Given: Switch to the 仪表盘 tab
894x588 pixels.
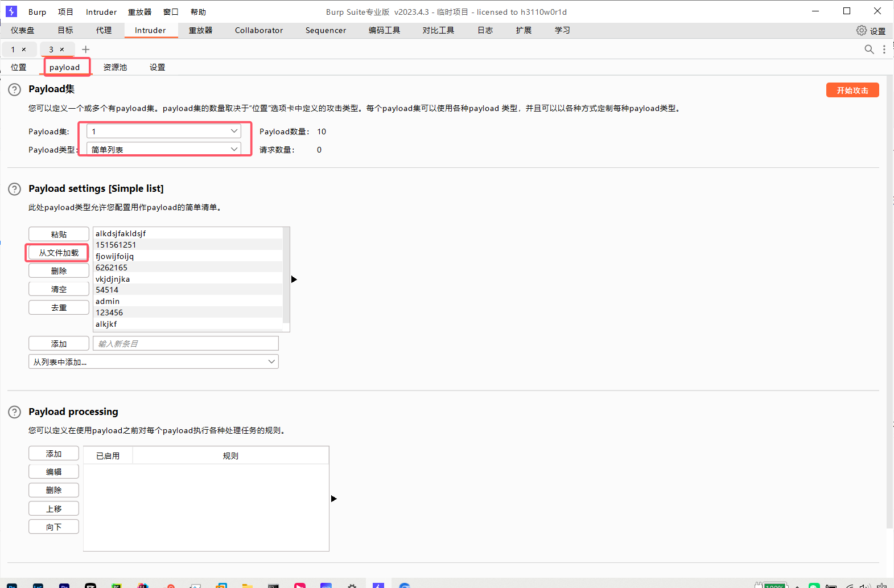Looking at the screenshot, I should [23, 31].
